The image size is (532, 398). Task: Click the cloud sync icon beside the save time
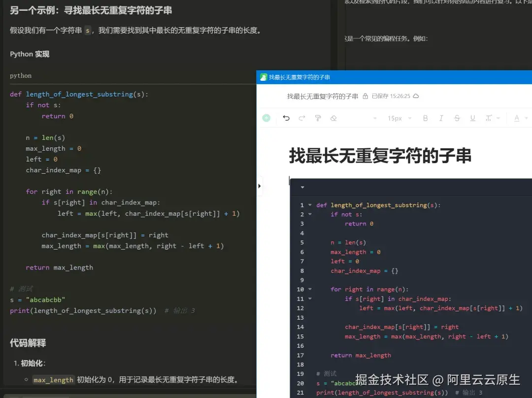tap(416, 96)
